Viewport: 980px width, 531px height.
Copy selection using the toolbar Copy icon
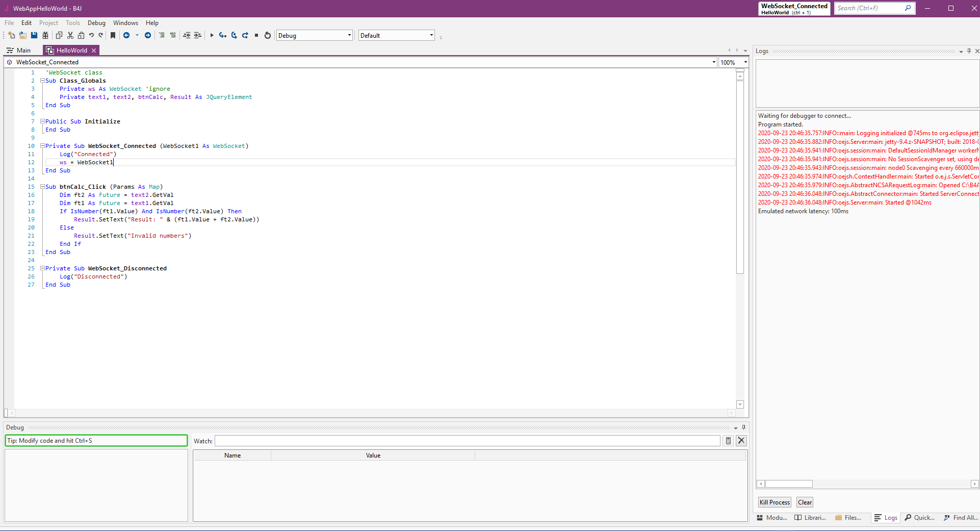[x=59, y=35]
